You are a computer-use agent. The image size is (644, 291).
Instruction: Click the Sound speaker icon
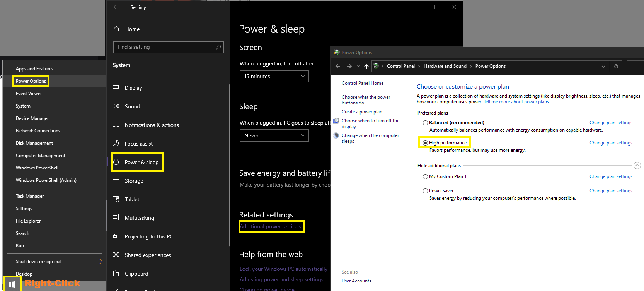coord(116,106)
